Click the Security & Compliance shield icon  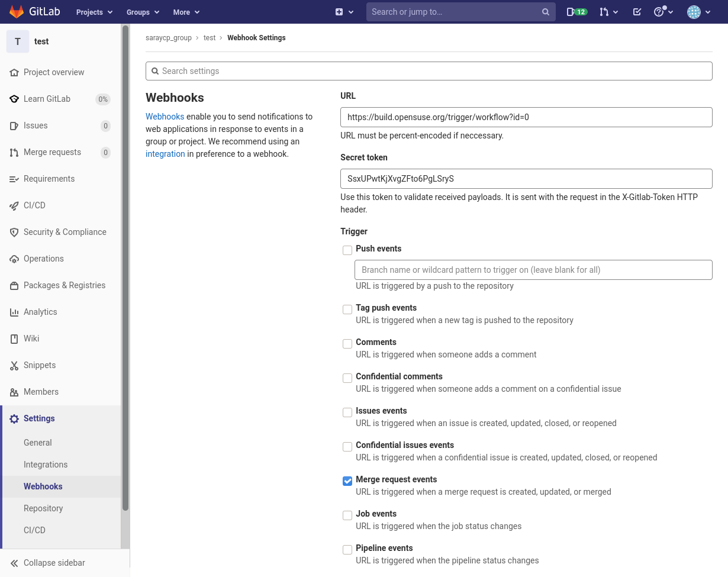pos(14,232)
